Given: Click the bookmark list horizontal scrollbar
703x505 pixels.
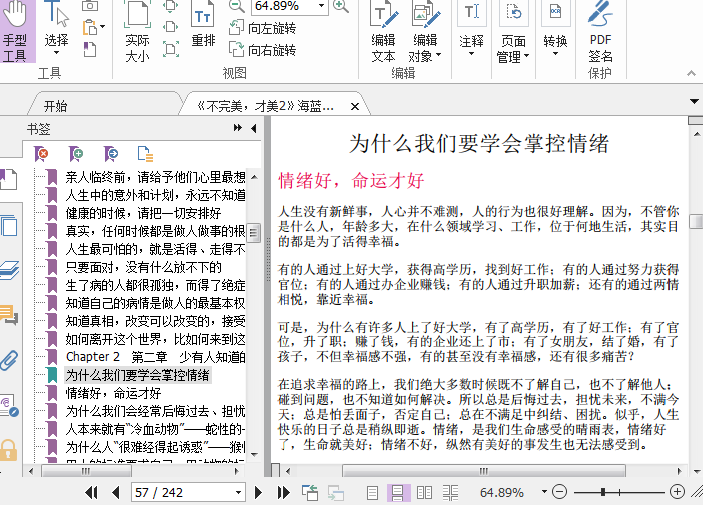Looking at the screenshot, I should point(86,471).
